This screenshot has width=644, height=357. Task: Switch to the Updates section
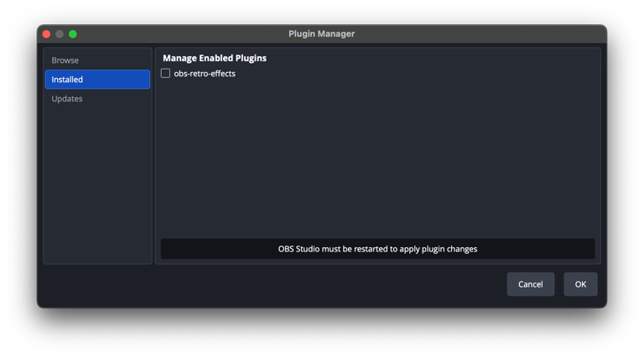[67, 99]
